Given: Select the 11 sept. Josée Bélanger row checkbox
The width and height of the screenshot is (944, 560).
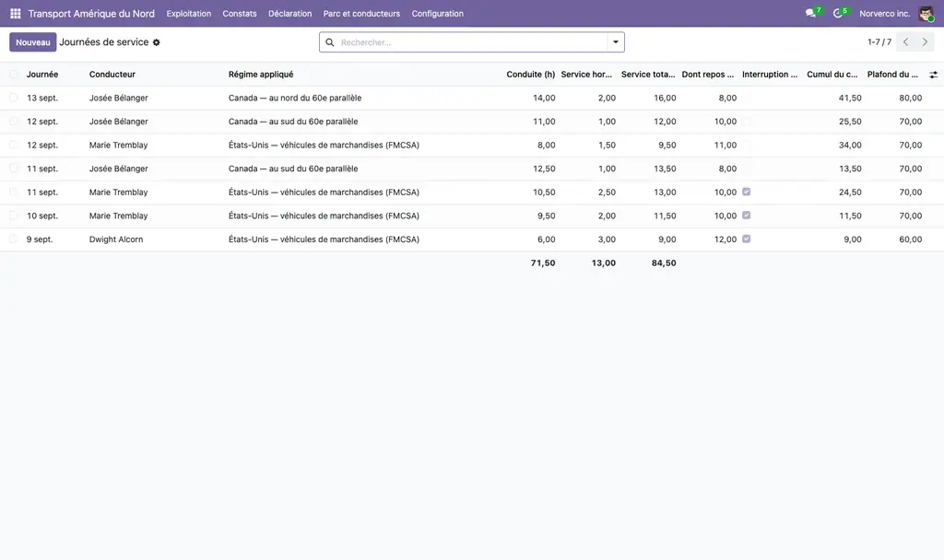Looking at the screenshot, I should click(13, 169).
